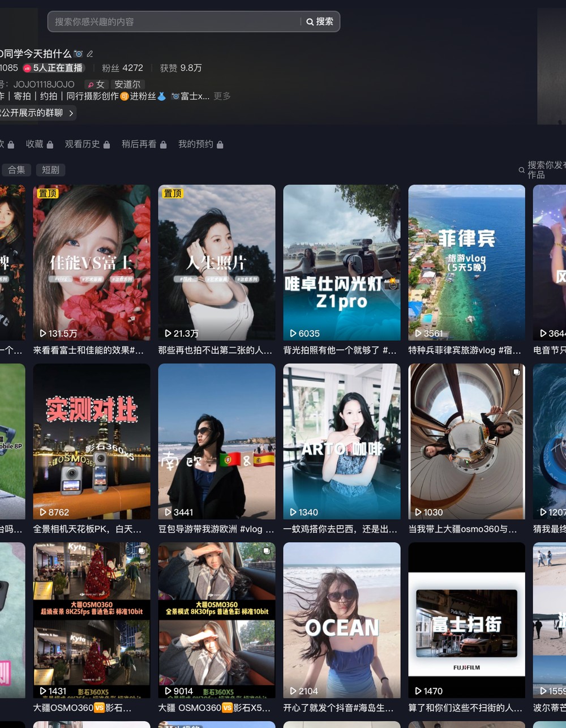This screenshot has height=728, width=566.
Task: Click 置顶 badge on 人生照片 video
Action: (x=173, y=194)
